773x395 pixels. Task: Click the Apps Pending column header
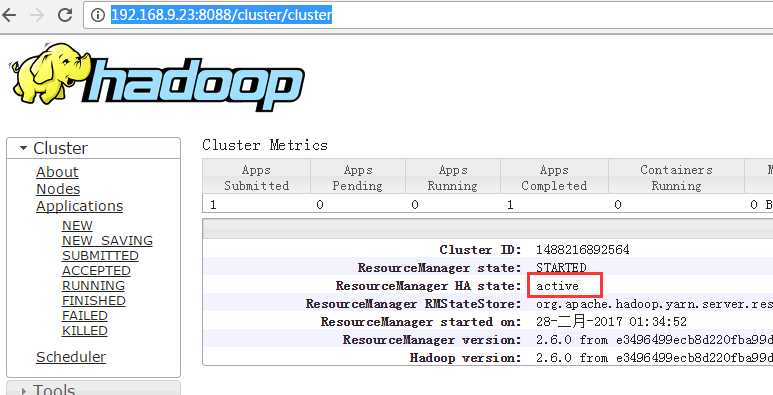[x=357, y=178]
